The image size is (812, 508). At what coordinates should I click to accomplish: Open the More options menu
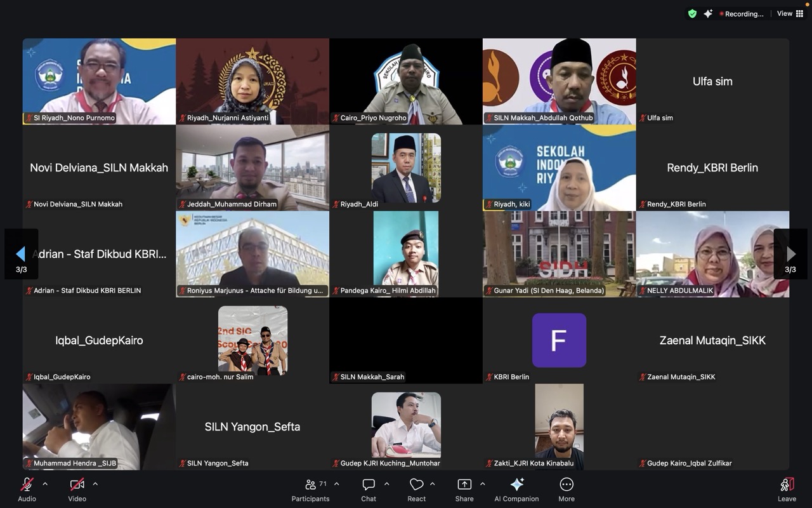coord(566,489)
